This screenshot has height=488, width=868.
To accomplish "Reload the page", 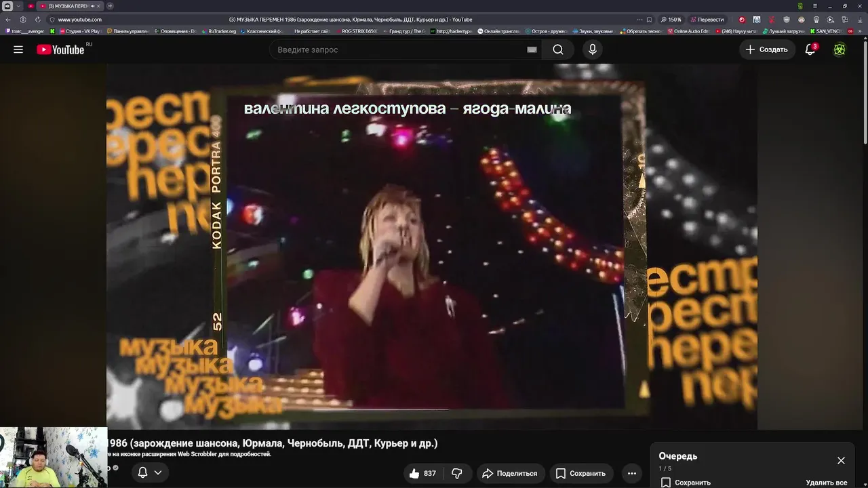I will pyautogui.click(x=37, y=20).
